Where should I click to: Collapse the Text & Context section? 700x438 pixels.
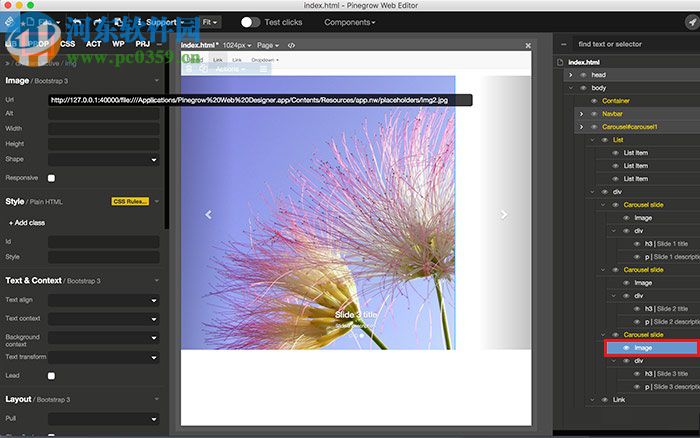click(x=157, y=280)
